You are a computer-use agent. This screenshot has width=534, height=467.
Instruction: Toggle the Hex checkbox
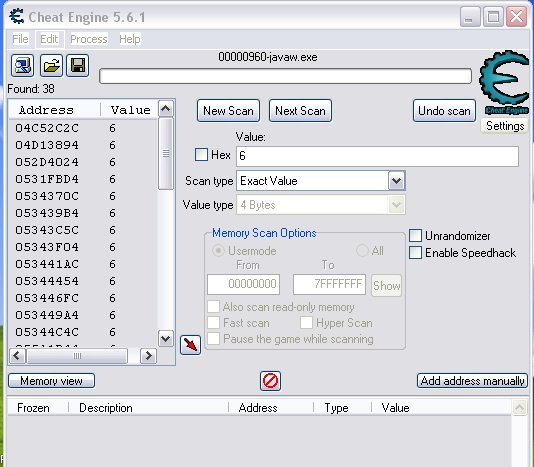pyautogui.click(x=201, y=155)
